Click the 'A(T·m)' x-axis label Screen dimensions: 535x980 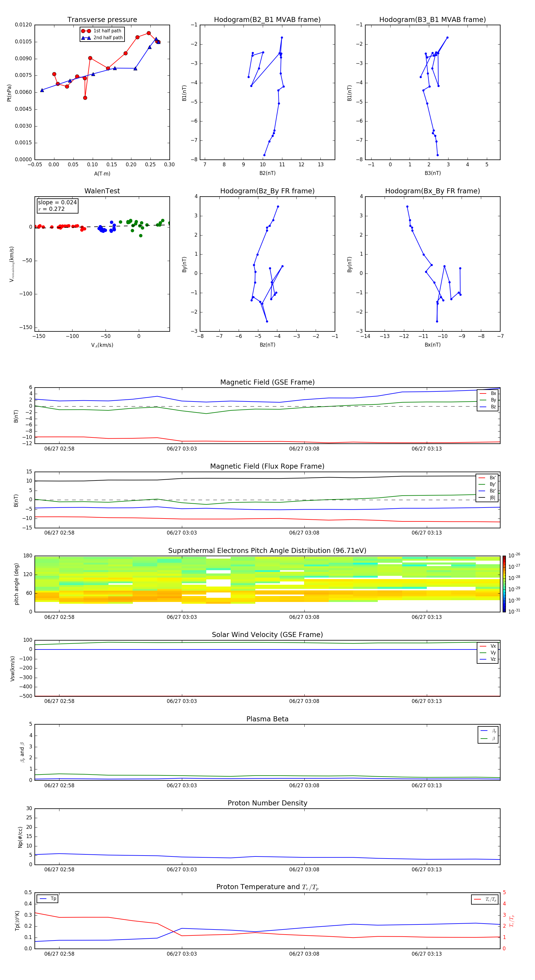point(102,174)
